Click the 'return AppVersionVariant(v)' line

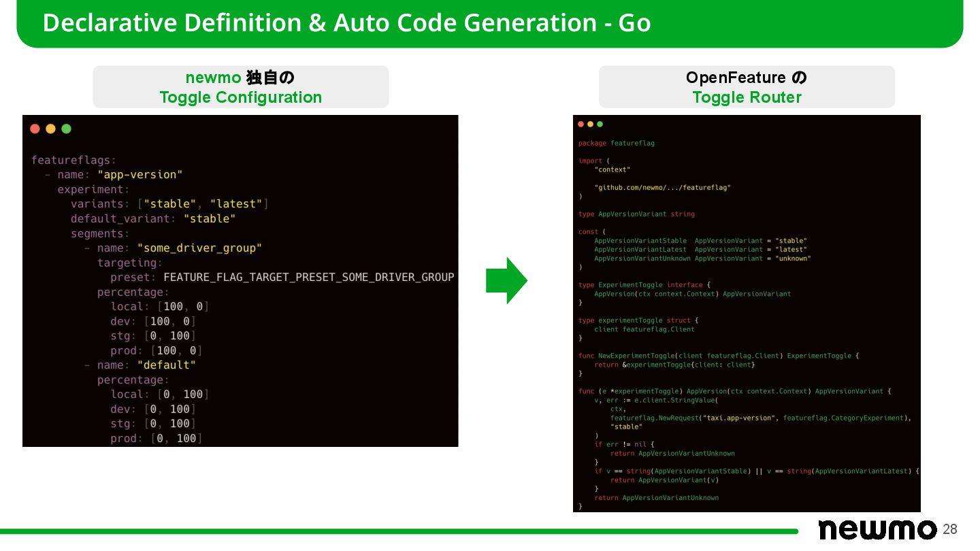coord(665,480)
